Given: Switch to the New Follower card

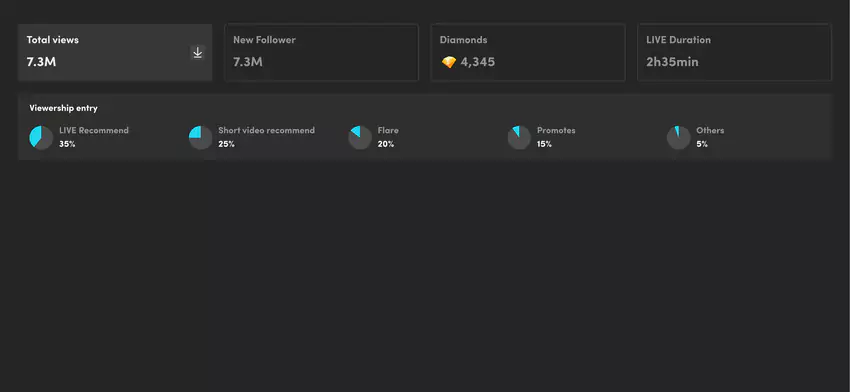Looking at the screenshot, I should click(x=321, y=53).
